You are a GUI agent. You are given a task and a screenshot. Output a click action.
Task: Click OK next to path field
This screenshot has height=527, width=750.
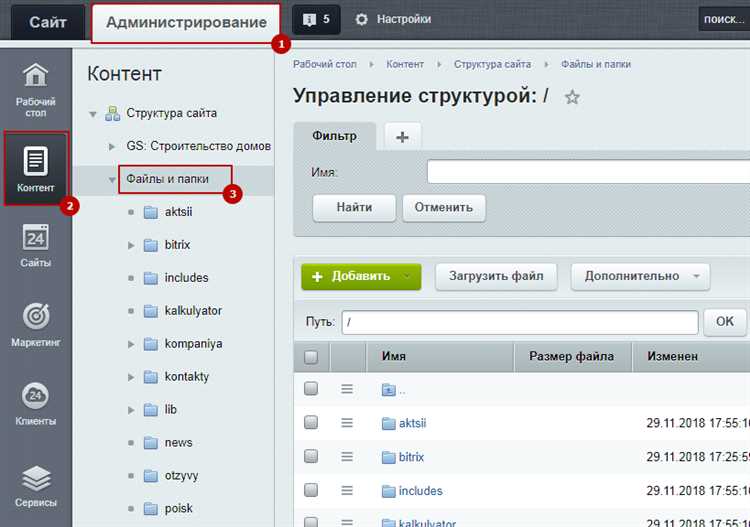point(725,322)
